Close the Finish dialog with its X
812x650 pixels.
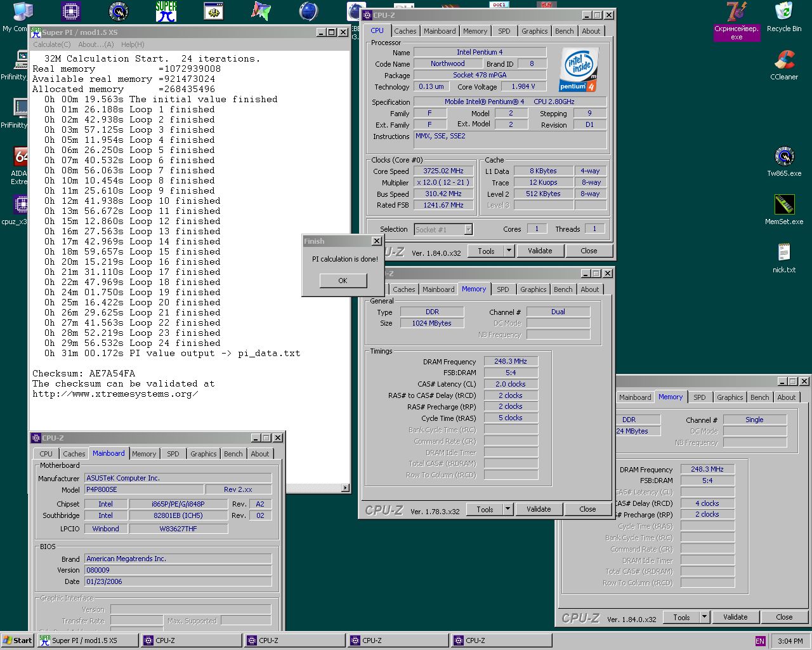(x=376, y=241)
